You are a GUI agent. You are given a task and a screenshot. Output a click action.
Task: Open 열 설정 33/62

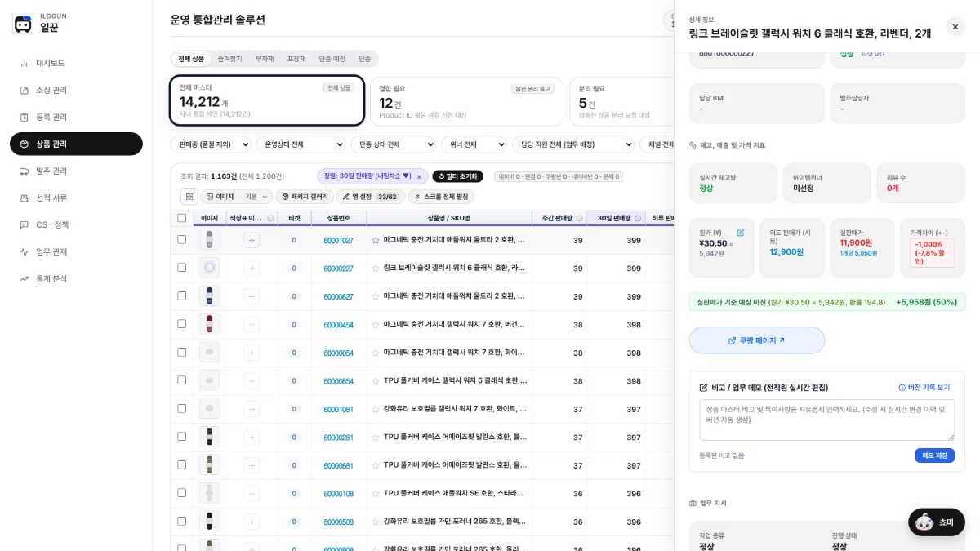coord(371,197)
